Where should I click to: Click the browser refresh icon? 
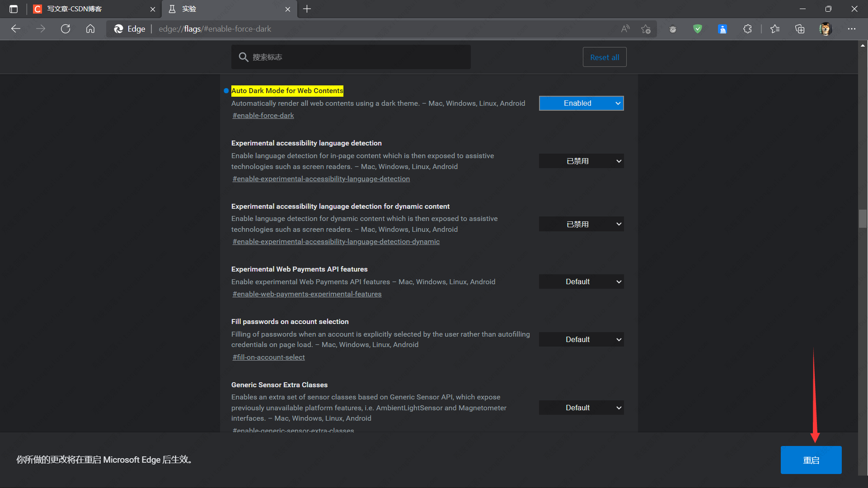tap(66, 29)
